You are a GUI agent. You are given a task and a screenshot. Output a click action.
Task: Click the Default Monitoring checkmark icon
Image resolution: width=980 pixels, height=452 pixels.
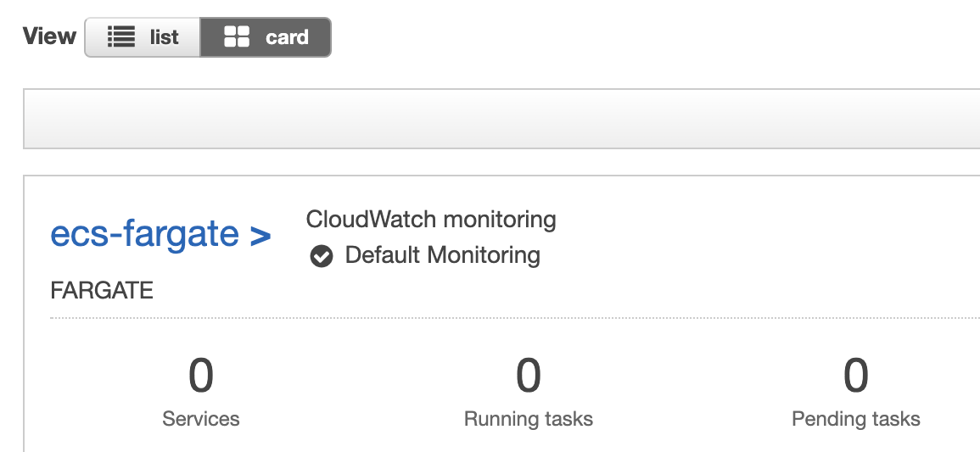tap(322, 255)
